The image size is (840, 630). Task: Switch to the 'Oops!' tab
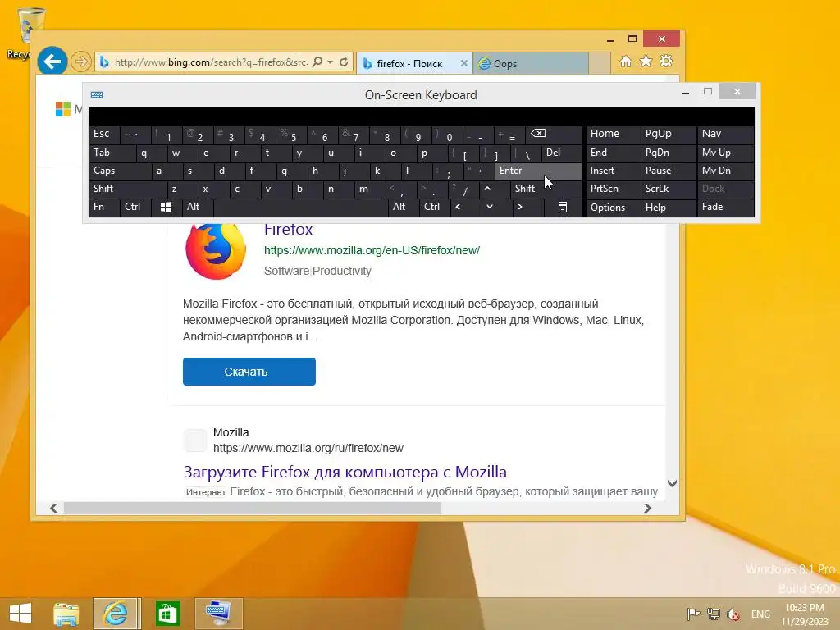pos(531,63)
